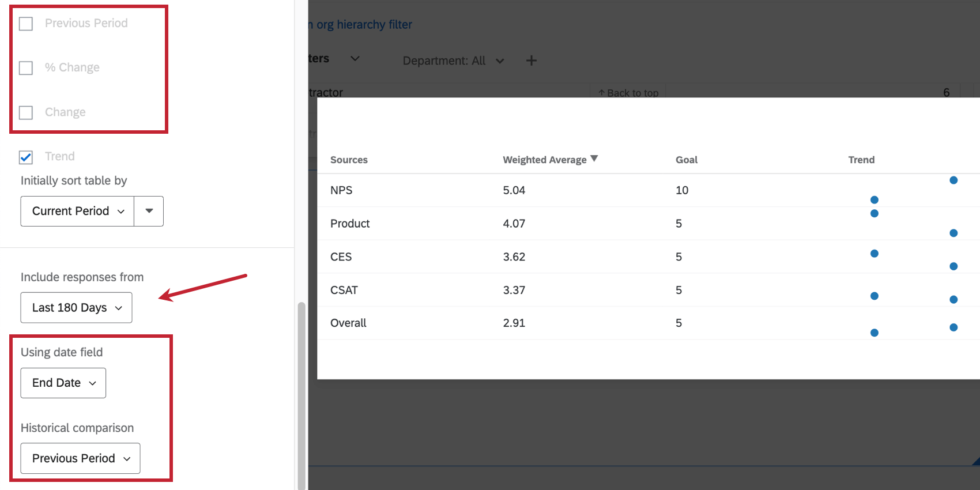980x490 pixels.
Task: Click the top-right NPS trend dot
Action: (x=953, y=180)
